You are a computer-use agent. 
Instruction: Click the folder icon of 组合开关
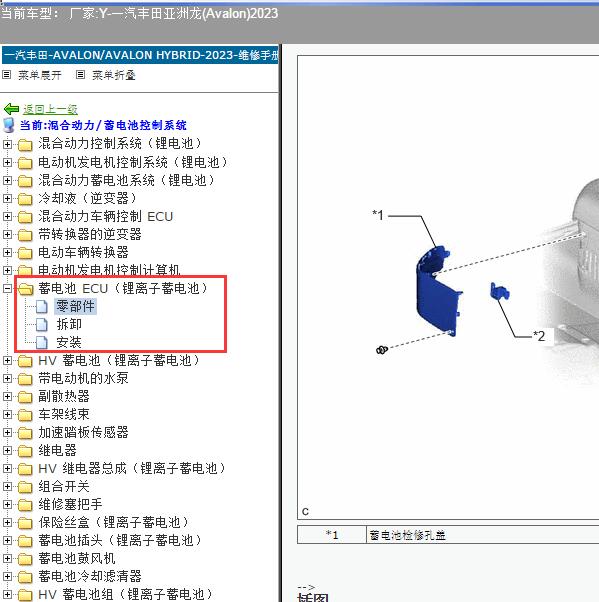tap(25, 487)
